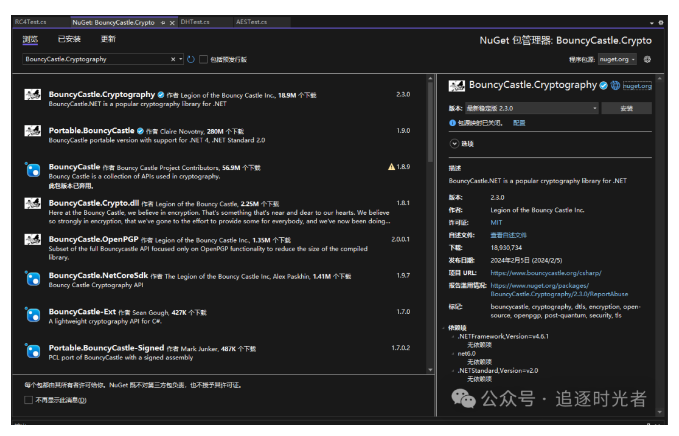679x436 pixels.
Task: Open the package source nuget.org dropdown
Action: point(617,59)
